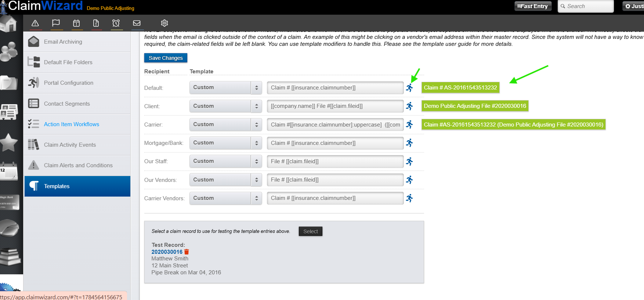Screen dimensions: 644x300
Task: Open Mortgage/Bank Custom dropdown
Action: (x=226, y=143)
